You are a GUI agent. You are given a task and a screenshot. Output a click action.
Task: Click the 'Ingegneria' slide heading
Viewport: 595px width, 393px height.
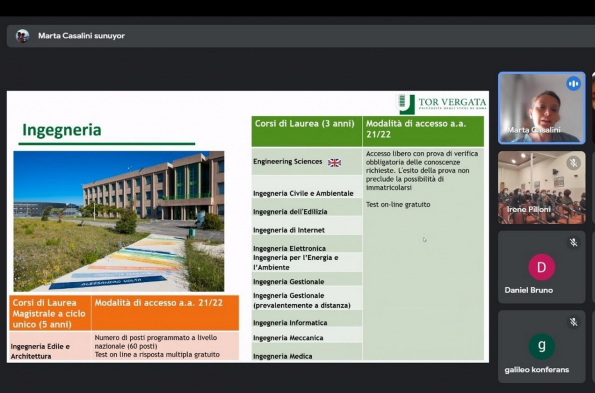click(62, 130)
